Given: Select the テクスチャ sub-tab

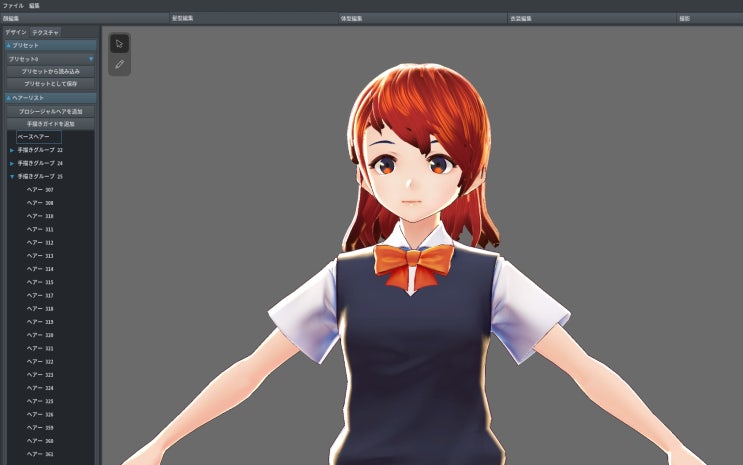Looking at the screenshot, I should [x=45, y=32].
